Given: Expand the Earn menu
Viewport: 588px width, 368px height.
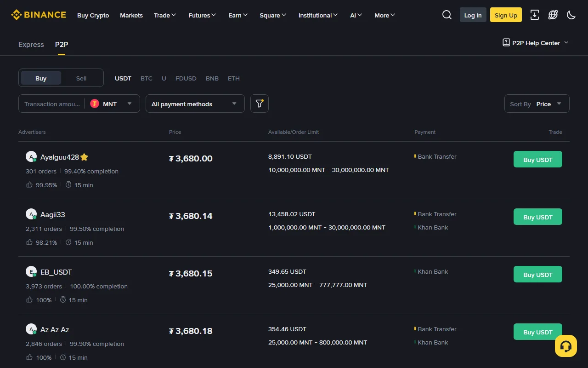Looking at the screenshot, I should (x=238, y=15).
